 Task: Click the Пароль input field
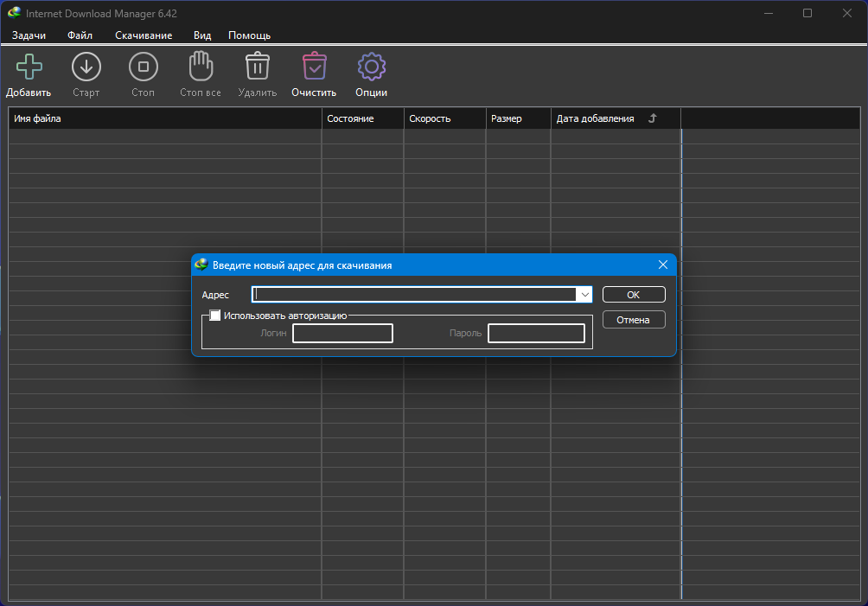point(536,333)
